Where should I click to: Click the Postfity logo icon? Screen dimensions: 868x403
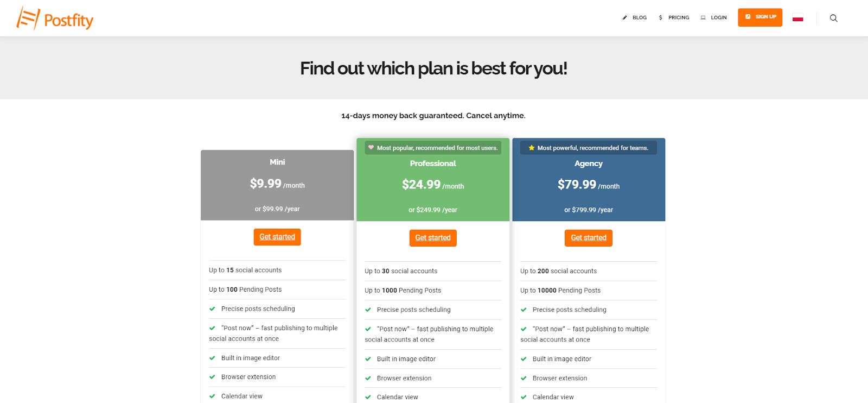pyautogui.click(x=28, y=18)
